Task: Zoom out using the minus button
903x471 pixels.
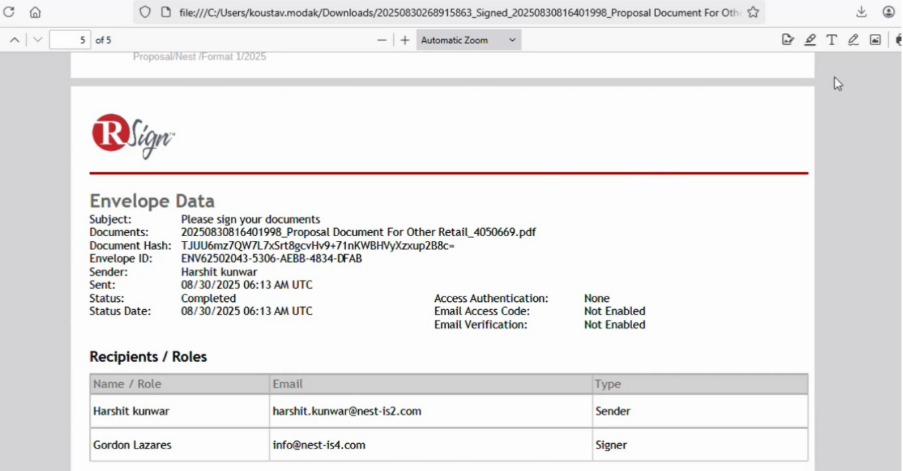Action: click(x=382, y=40)
